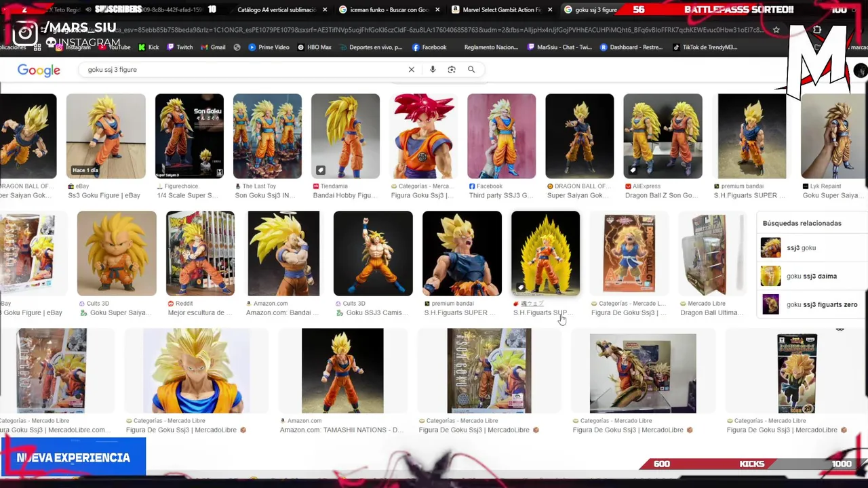Open the red-haired Goku Mercado figure image
This screenshot has height=488, width=868.
point(423,136)
